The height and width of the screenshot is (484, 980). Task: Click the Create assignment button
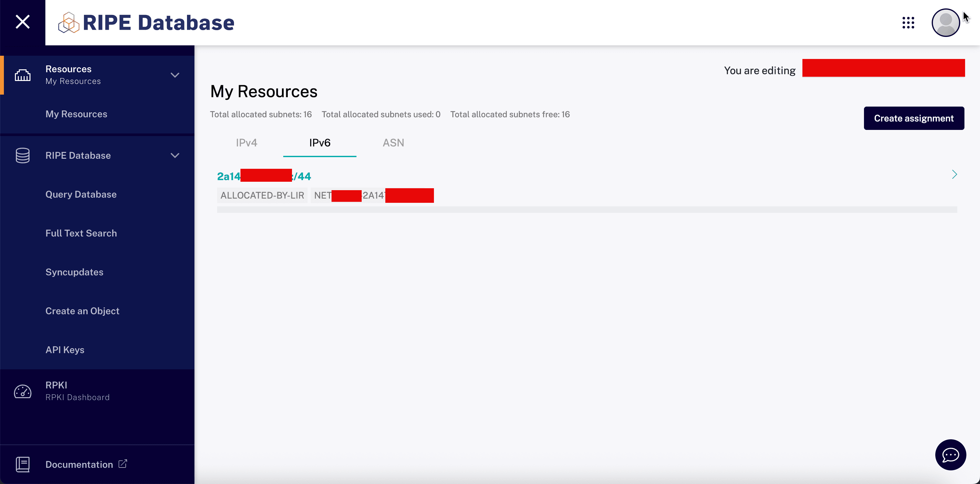[914, 118]
